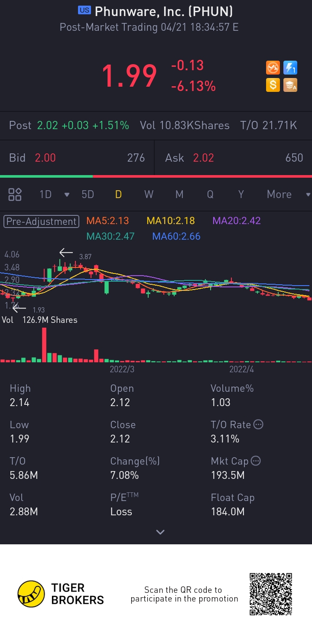The width and height of the screenshot is (312, 644).
Task: Tap the US market flag badge
Action: coord(84,10)
